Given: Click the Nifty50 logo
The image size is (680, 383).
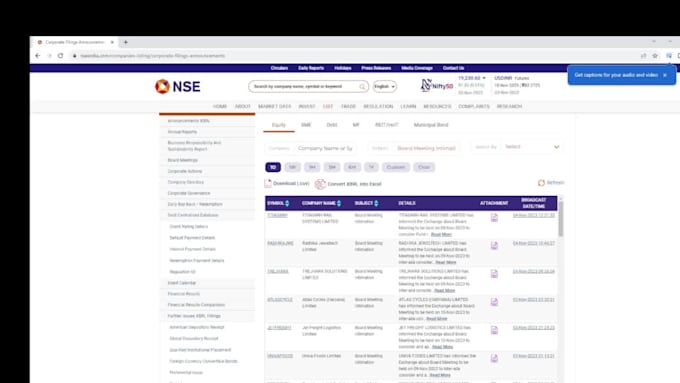Looking at the screenshot, I should tap(437, 85).
